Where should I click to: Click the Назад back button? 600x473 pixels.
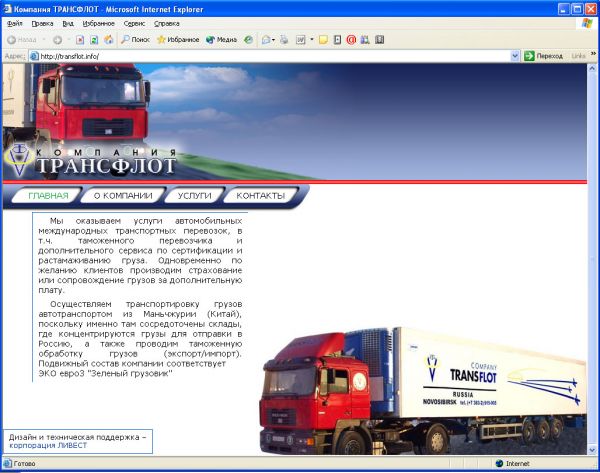[x=22, y=40]
